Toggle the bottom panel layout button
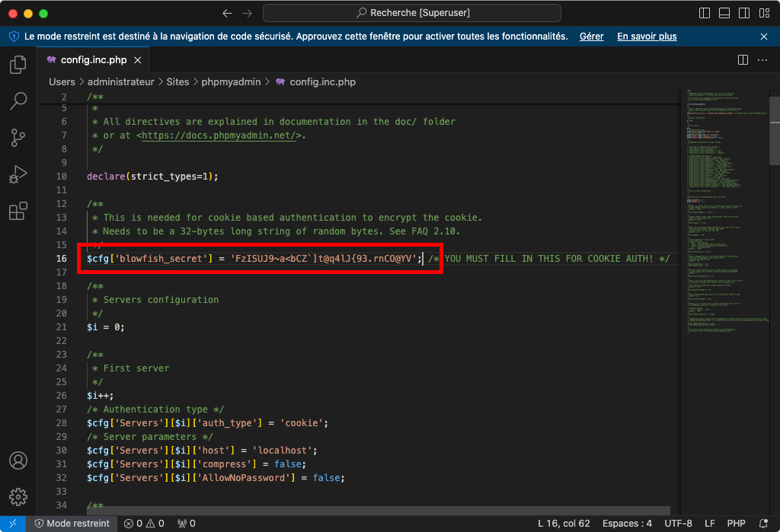This screenshot has width=780, height=532. pyautogui.click(x=724, y=14)
